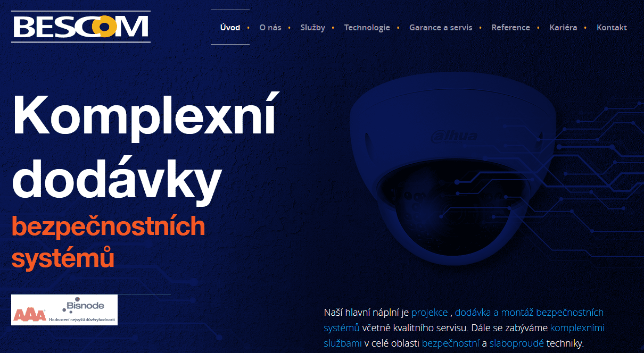Viewport: 644px width, 353px height.
Task: Go to the O nás page
Action: click(x=270, y=28)
